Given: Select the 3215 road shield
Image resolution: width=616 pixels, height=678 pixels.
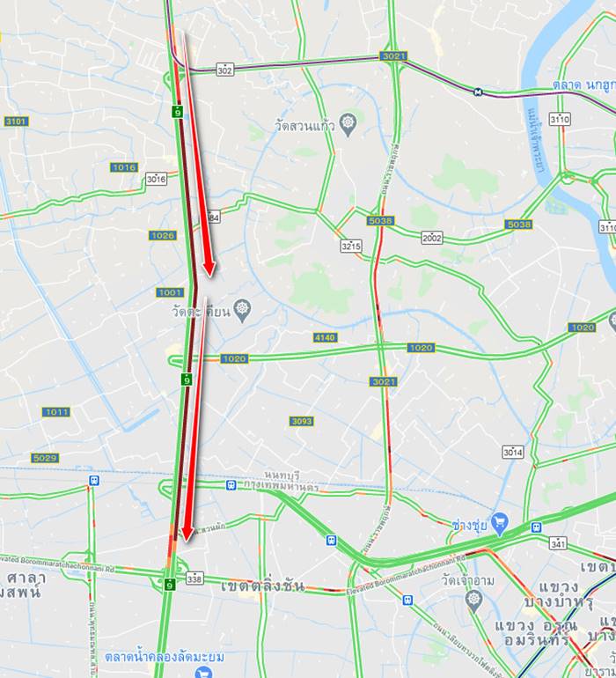Looking at the screenshot, I should coord(350,246).
